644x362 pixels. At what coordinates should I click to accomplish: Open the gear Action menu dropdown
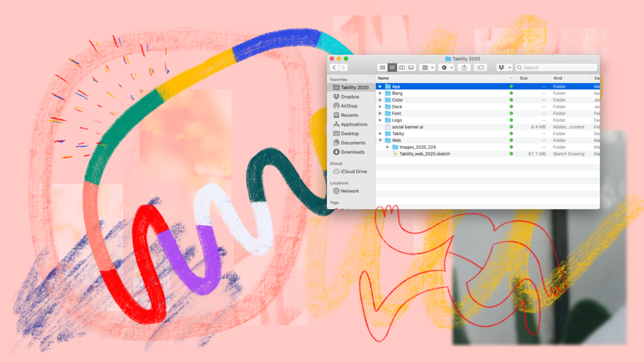447,67
